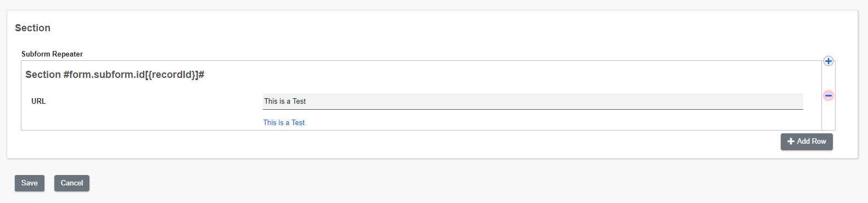The height and width of the screenshot is (203, 868).
Task: Click "#form.subform.id" in the repeater heading
Action: coord(104,75)
